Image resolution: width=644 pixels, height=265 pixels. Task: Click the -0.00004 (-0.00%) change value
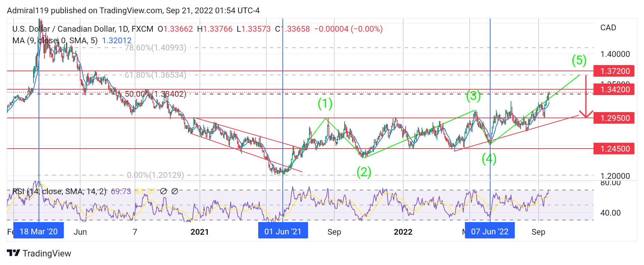pos(348,29)
